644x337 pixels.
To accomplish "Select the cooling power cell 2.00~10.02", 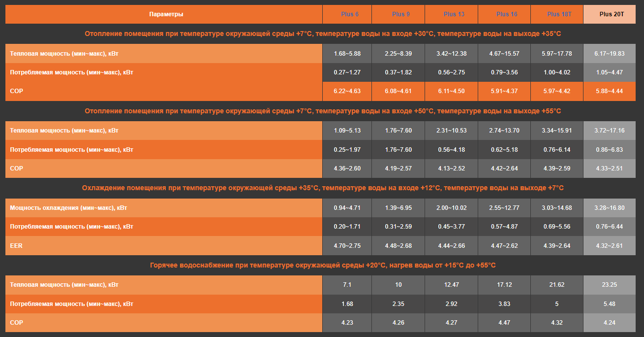I will (x=451, y=208).
